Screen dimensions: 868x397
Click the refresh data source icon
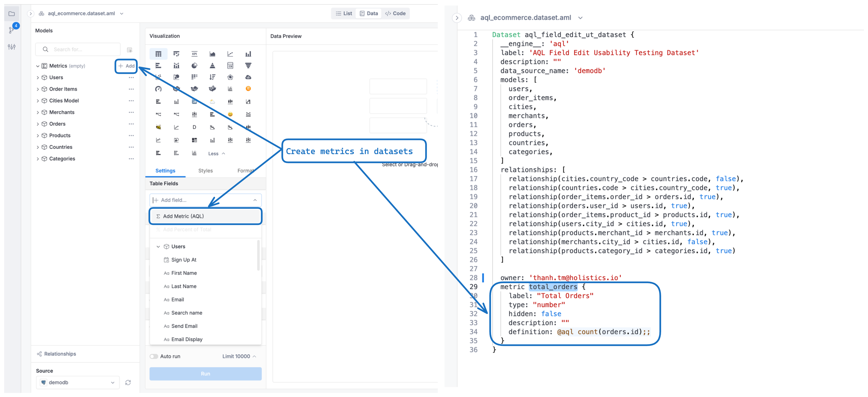click(128, 382)
